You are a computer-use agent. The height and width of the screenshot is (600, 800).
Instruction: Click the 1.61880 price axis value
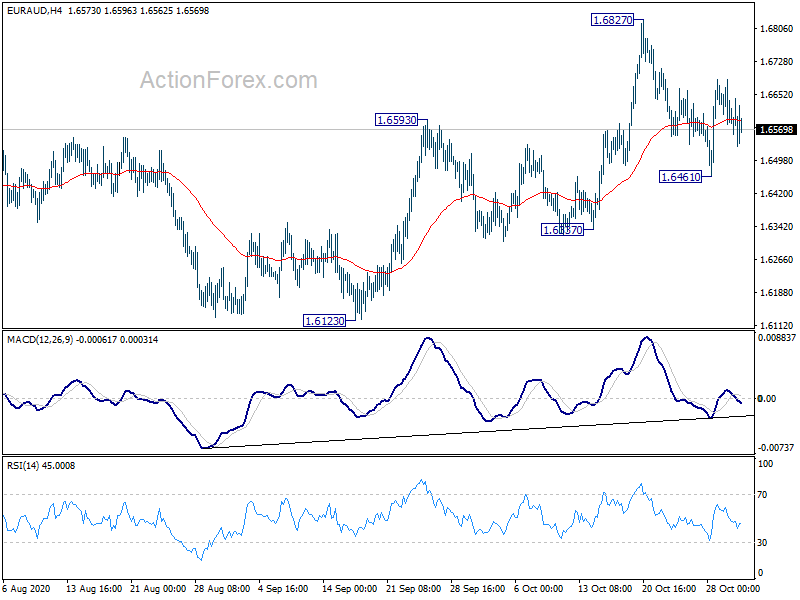click(777, 292)
